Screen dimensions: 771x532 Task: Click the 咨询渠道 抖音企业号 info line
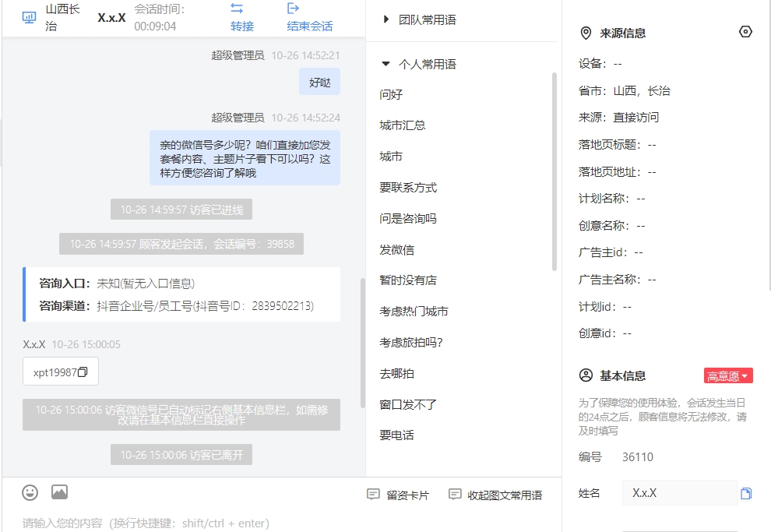coord(177,306)
